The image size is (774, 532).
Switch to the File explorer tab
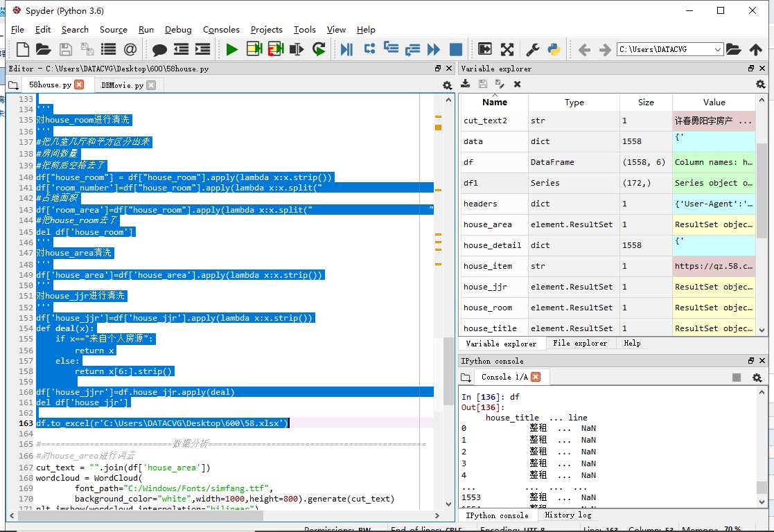click(581, 344)
